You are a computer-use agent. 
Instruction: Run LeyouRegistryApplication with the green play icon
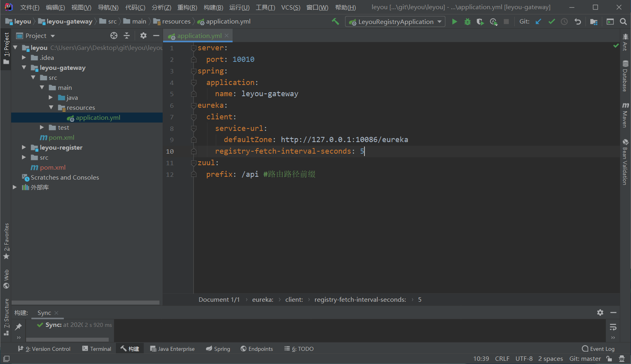(x=454, y=22)
